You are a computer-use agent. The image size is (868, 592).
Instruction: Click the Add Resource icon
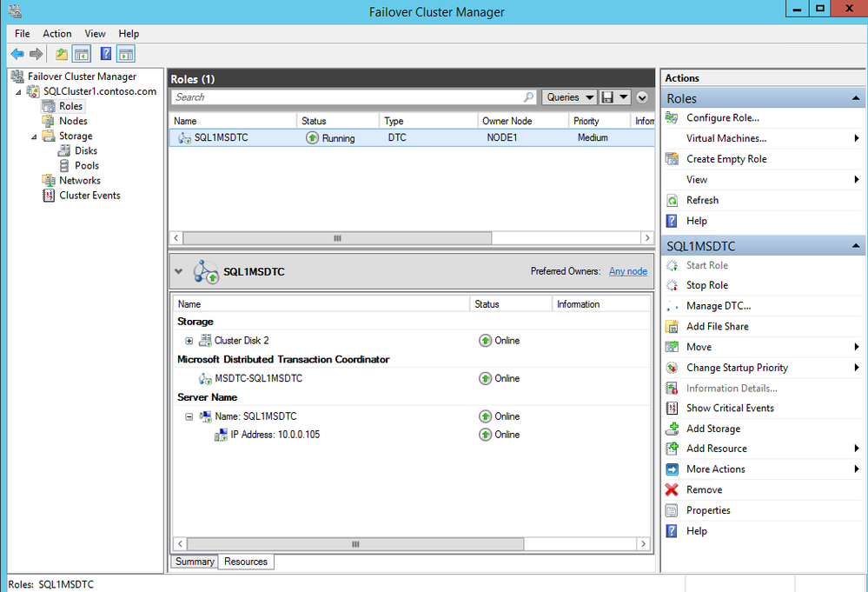point(672,449)
